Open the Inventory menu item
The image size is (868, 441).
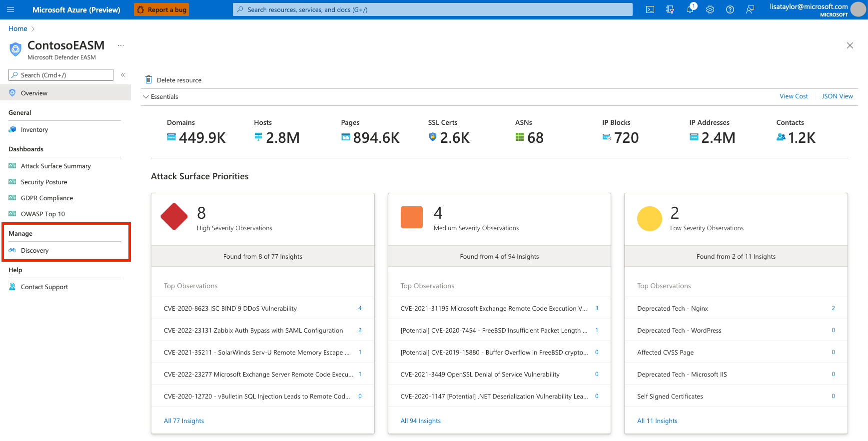pos(34,130)
